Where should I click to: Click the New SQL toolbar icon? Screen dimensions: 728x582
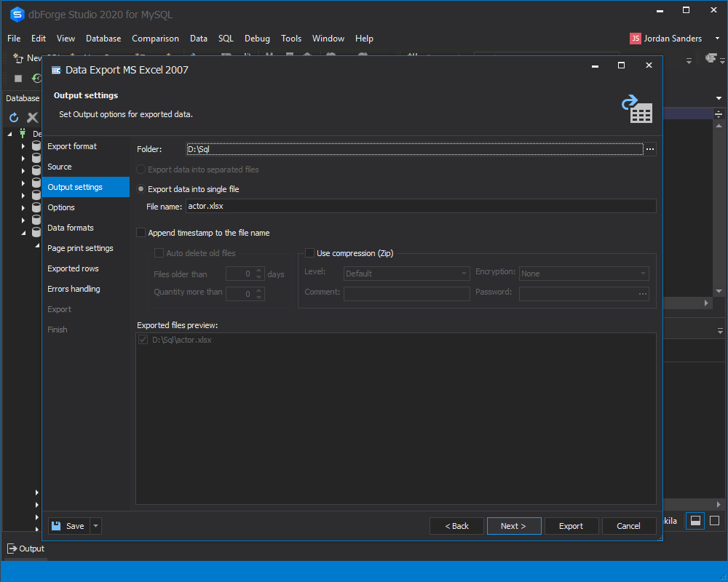point(18,58)
